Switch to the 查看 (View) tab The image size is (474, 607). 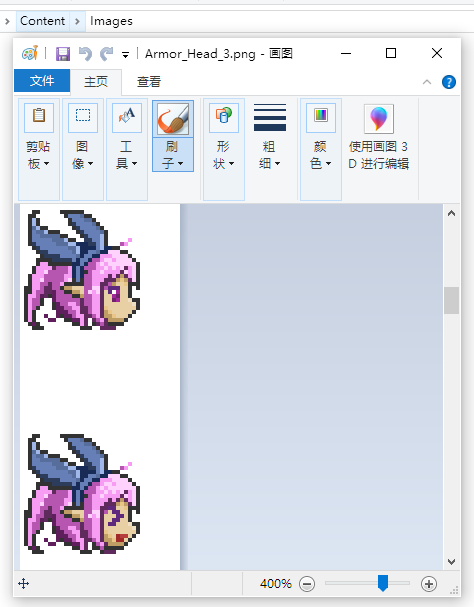(149, 82)
